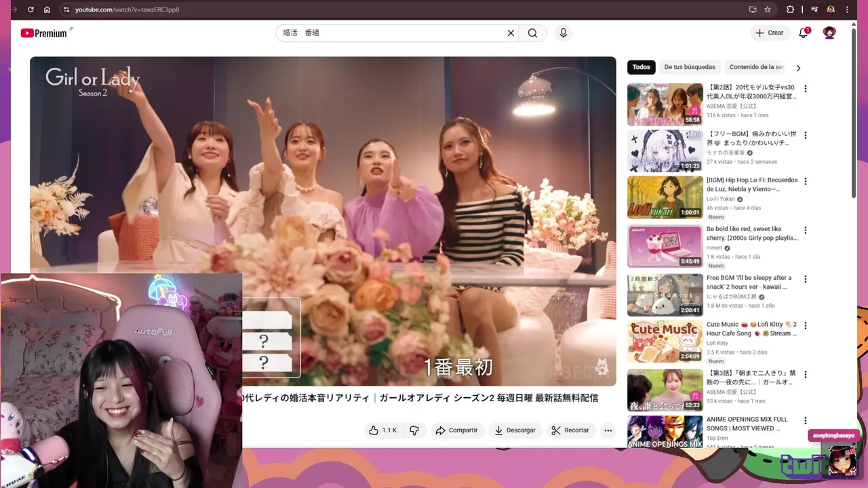
Task: Open [BGM] Hip Hop Lo-Fi video title
Action: pos(751,185)
